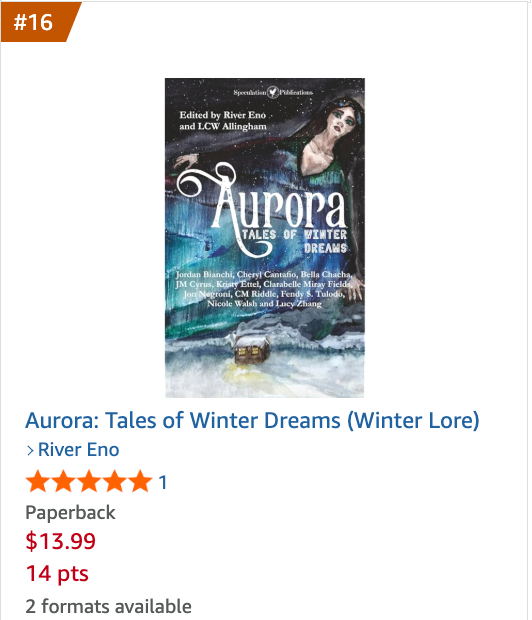Open Aurora: Tales of Winter Dreams title link
The width and height of the screenshot is (532, 620).
pos(252,420)
